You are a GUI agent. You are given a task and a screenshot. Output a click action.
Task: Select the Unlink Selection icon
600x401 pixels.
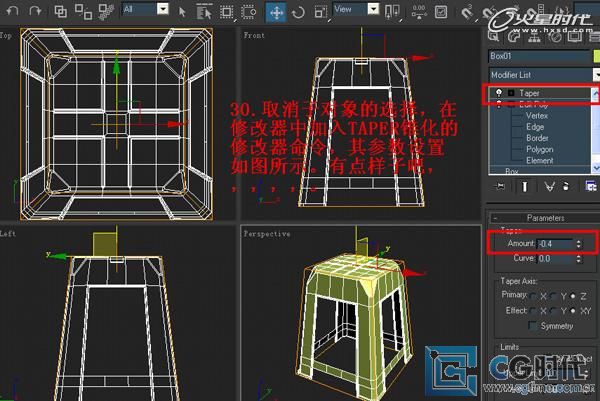click(x=83, y=11)
